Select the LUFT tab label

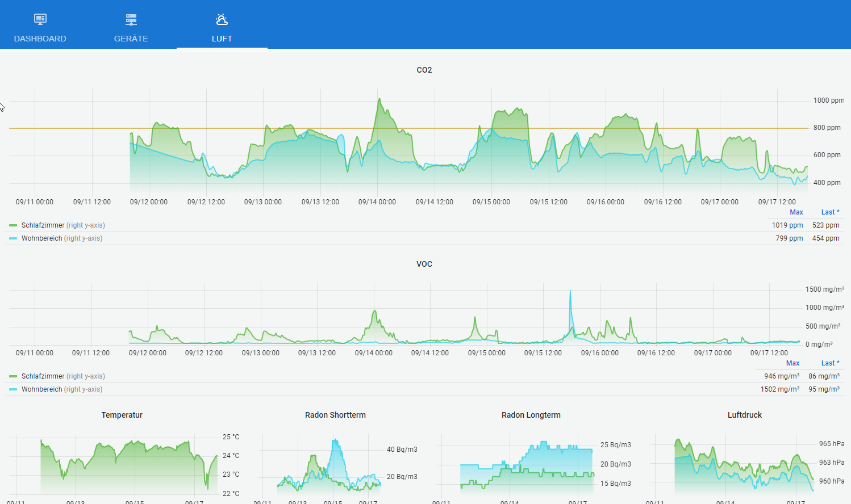(222, 39)
